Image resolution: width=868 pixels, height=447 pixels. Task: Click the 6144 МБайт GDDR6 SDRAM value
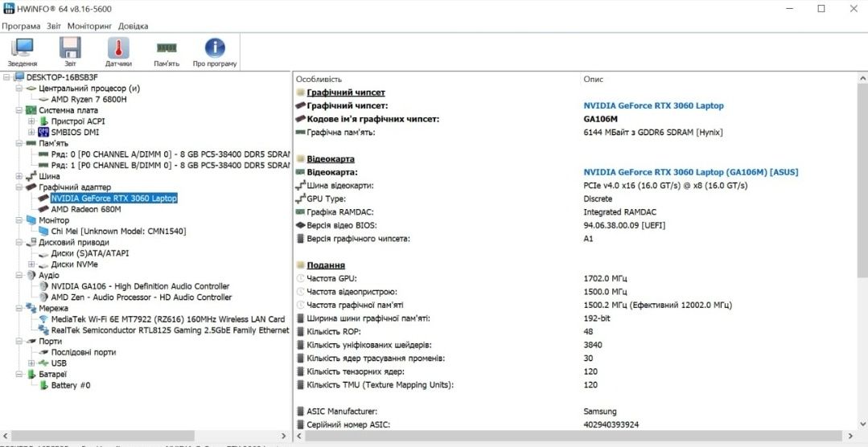click(653, 132)
